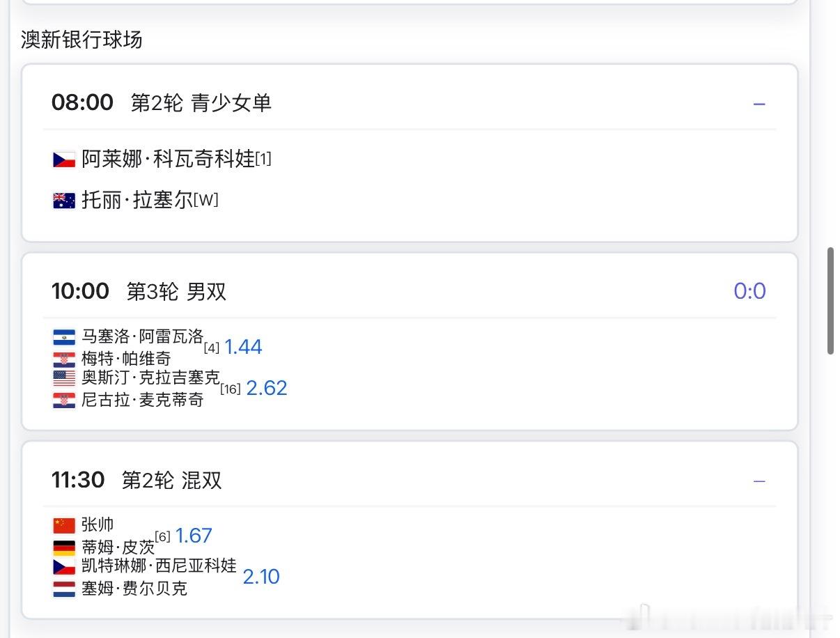The width and height of the screenshot is (840, 638).
Task: Click the Czech flag beside 凯特琳娜·西尼亚科娃
Action: [x=64, y=567]
